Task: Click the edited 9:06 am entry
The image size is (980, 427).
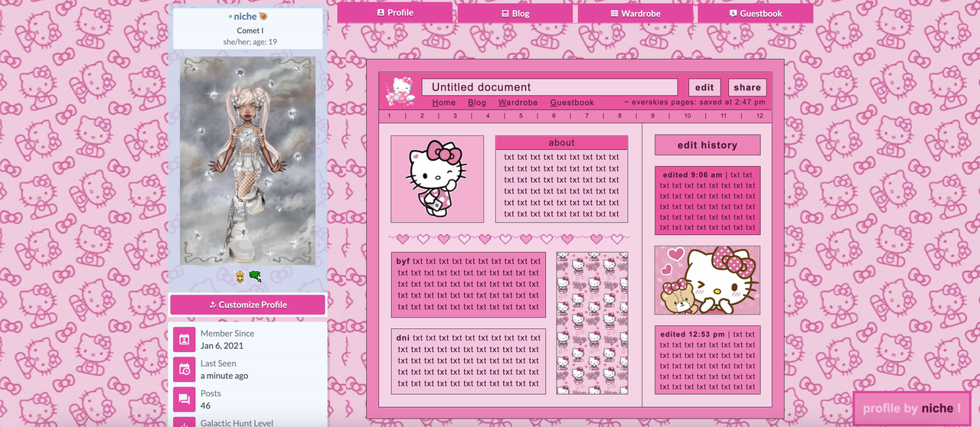Action: 707,200
